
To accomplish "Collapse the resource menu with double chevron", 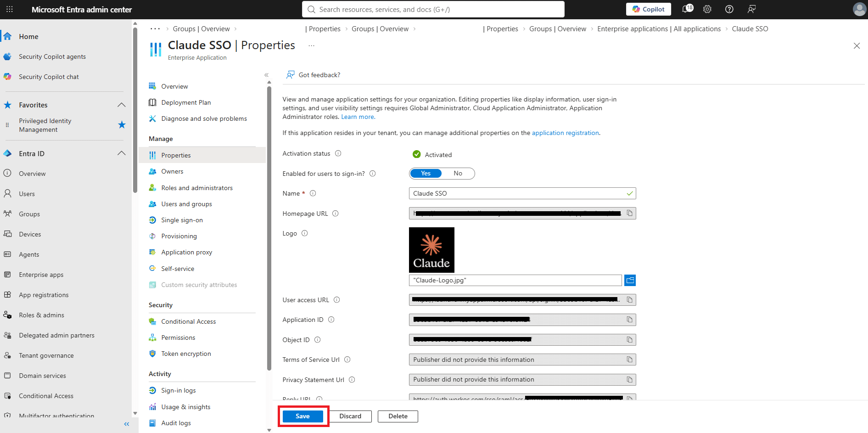I will (x=266, y=75).
